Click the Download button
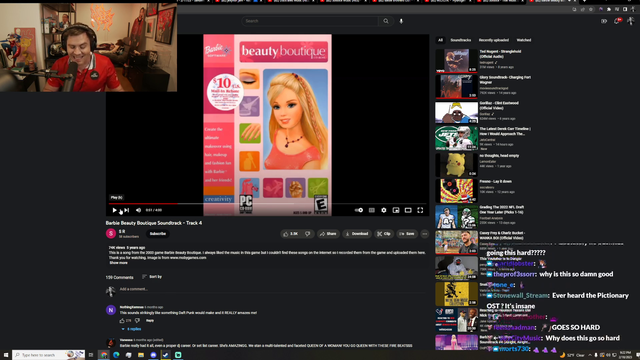Image resolution: width=640 pixels, height=360 pixels. (357, 234)
